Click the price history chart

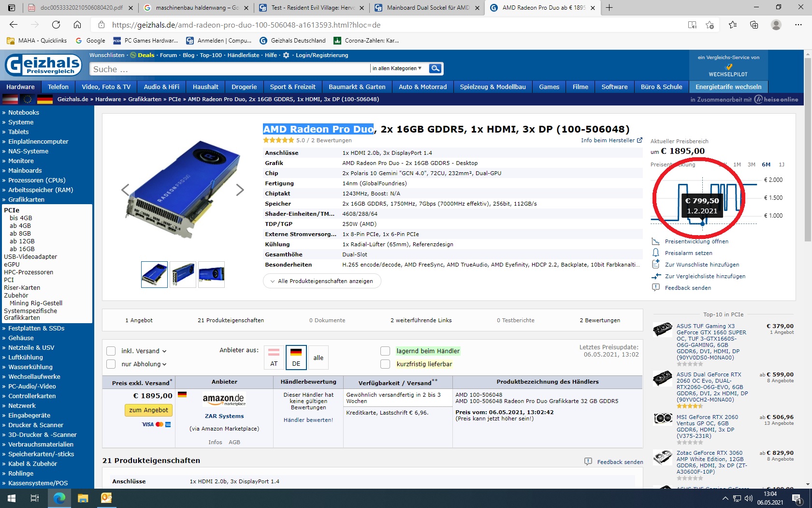point(704,202)
